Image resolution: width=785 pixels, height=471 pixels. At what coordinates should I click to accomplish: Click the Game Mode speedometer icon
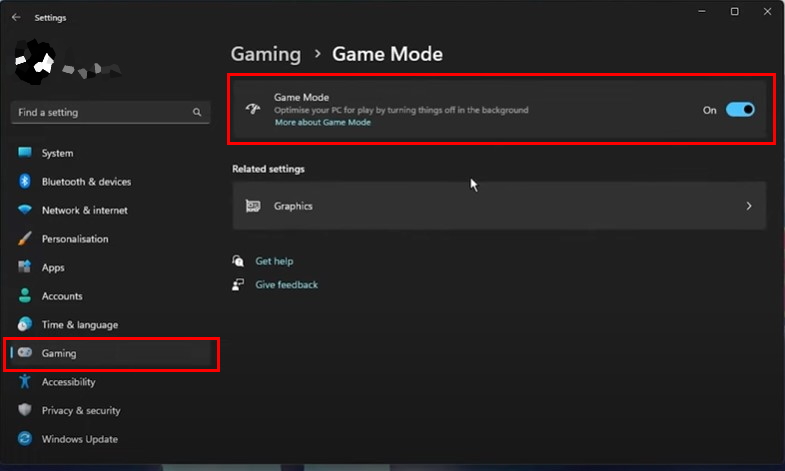click(253, 109)
